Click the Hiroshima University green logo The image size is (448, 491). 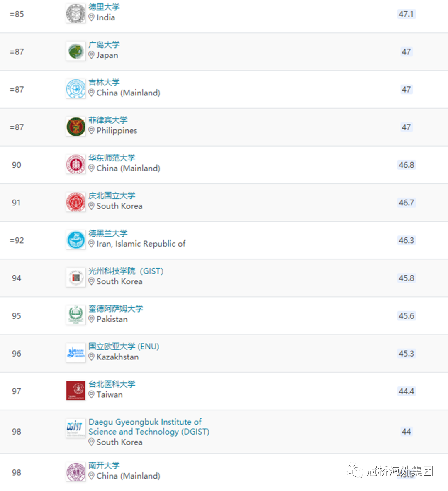point(76,51)
